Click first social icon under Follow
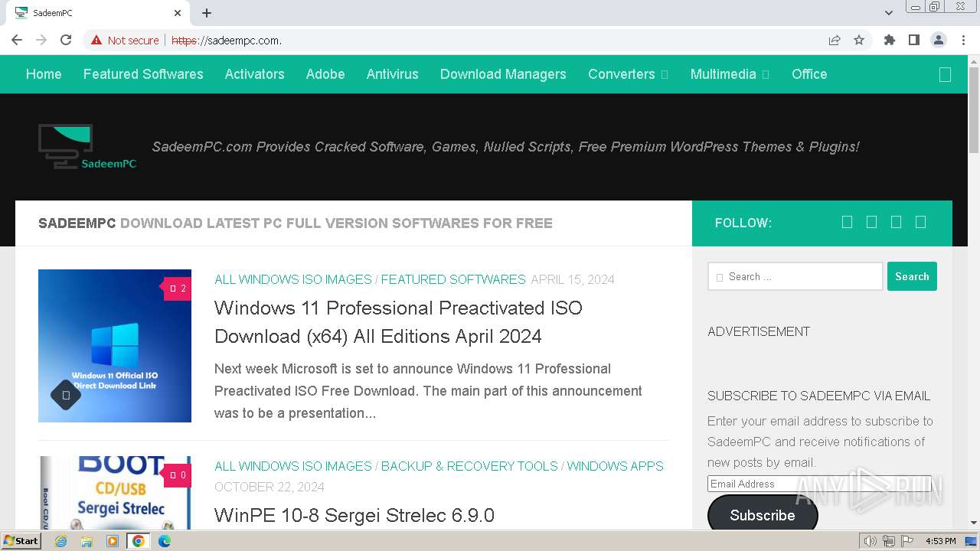Viewport: 980px width, 551px height. click(847, 222)
